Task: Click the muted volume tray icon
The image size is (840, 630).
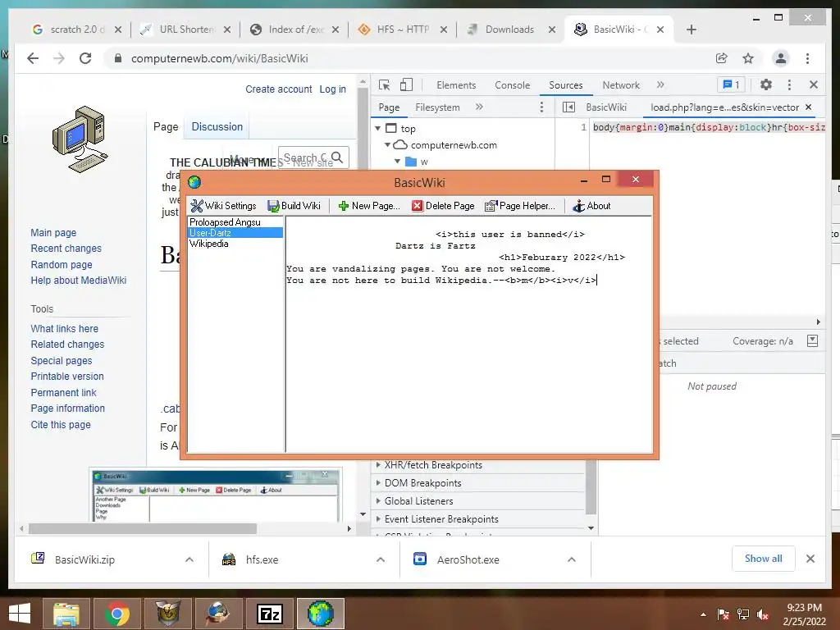Action: coord(763,614)
